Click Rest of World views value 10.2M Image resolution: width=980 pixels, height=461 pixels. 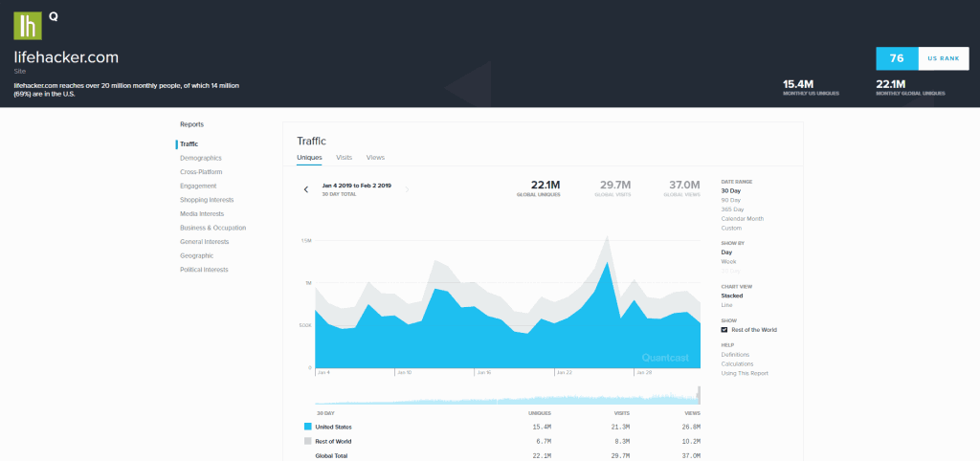[x=689, y=442]
